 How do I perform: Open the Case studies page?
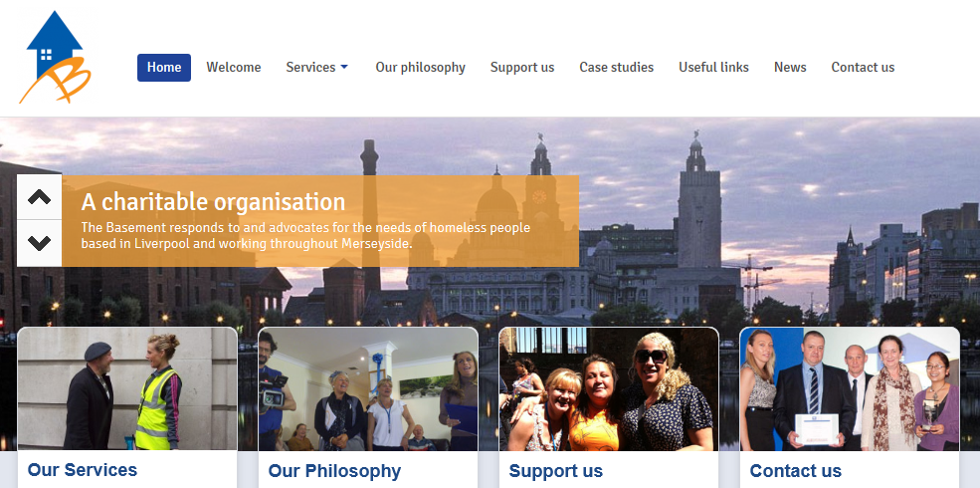tap(616, 68)
